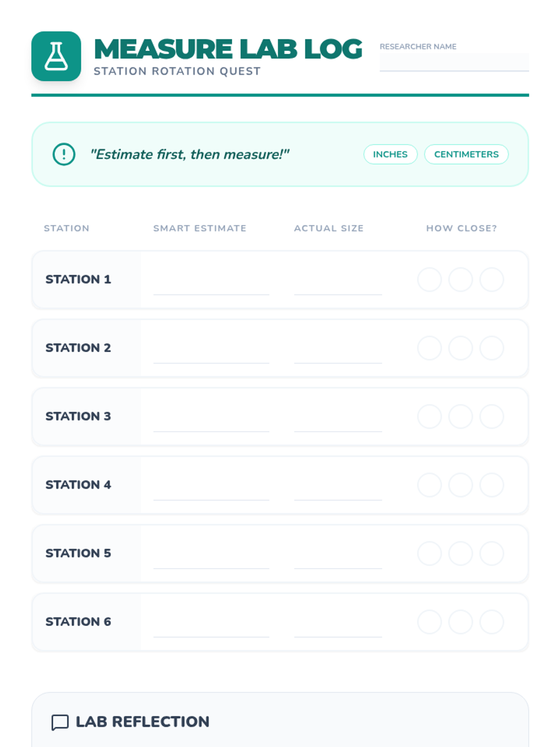Screen dimensions: 560x747
Task: Click the flask lab logo icon
Action: point(56,56)
